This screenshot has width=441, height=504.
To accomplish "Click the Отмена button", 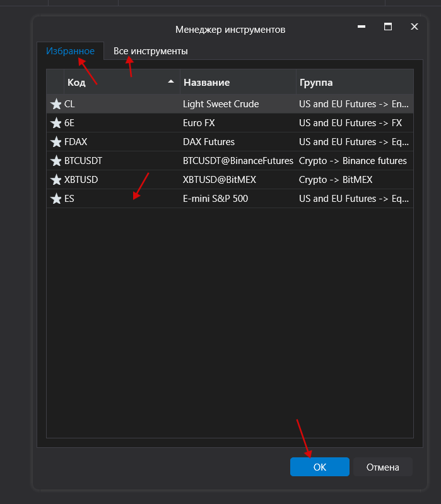I will click(x=382, y=467).
